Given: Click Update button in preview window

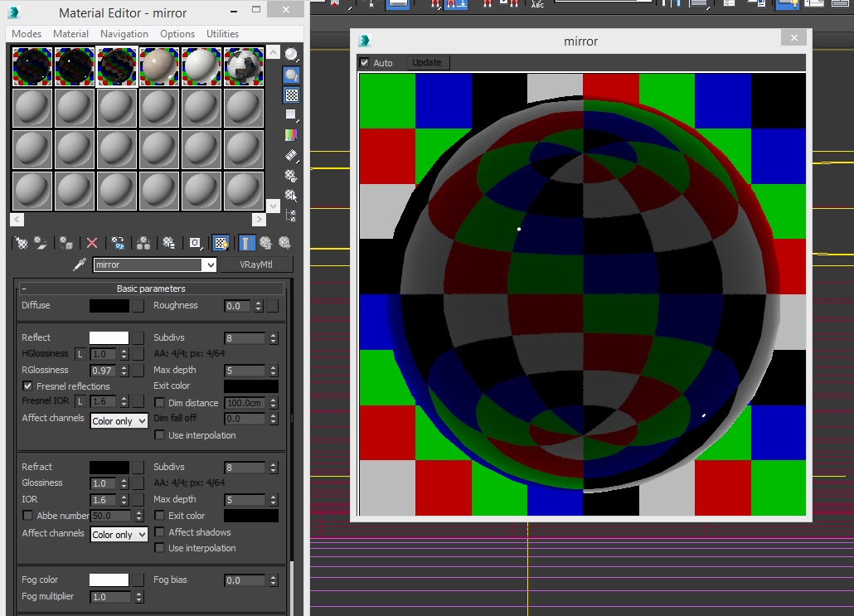Looking at the screenshot, I should tap(427, 63).
